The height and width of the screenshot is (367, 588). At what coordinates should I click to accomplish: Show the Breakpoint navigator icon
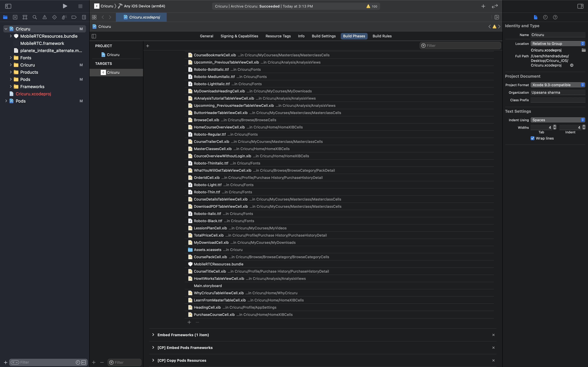point(74,17)
